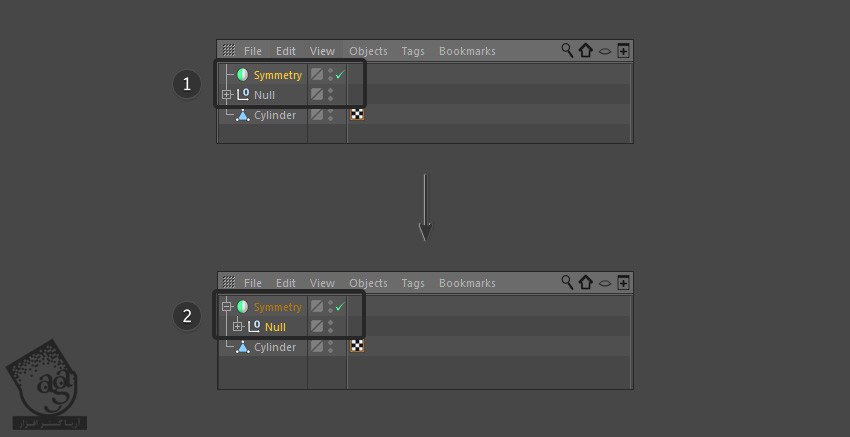Select the Cylinder item in upper panel
Viewport: 850px width, 437px height.
click(x=275, y=115)
